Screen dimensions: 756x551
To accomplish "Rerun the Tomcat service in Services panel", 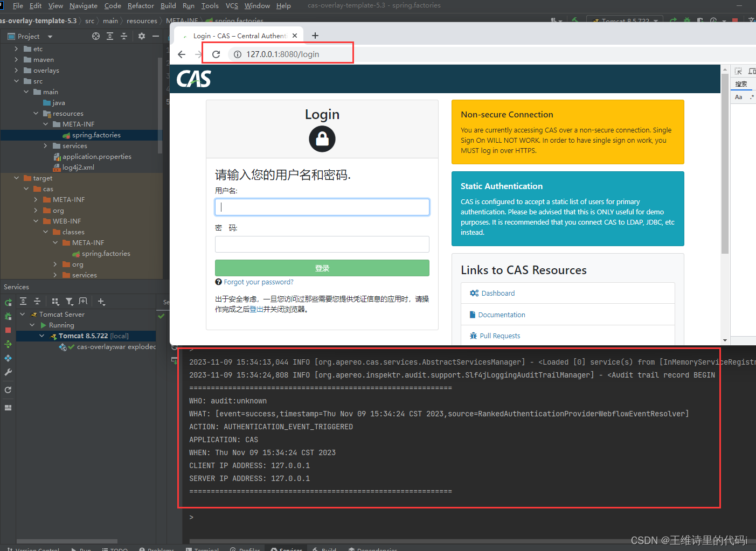I will (x=8, y=302).
